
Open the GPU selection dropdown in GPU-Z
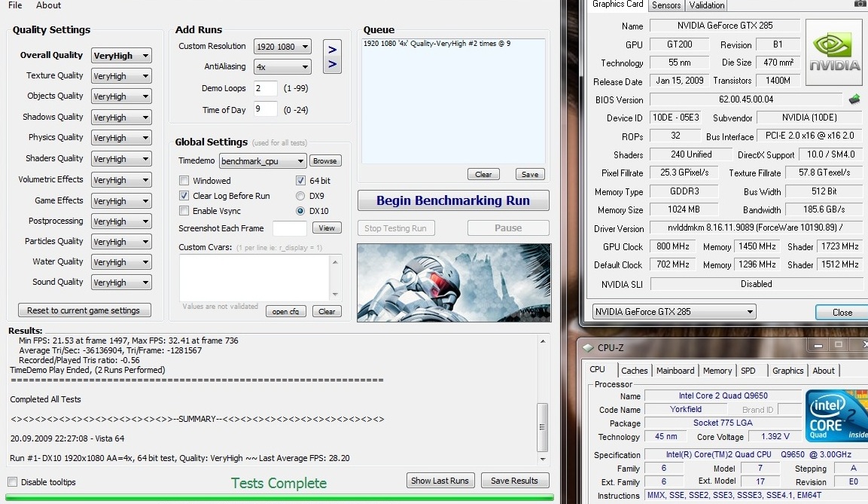[x=674, y=312]
